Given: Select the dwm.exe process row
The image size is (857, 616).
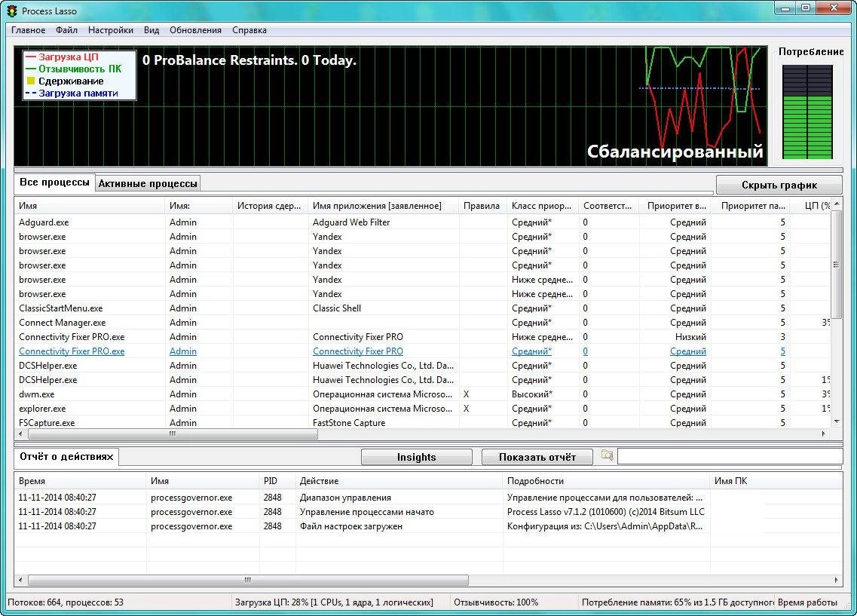Looking at the screenshot, I should click(423, 394).
